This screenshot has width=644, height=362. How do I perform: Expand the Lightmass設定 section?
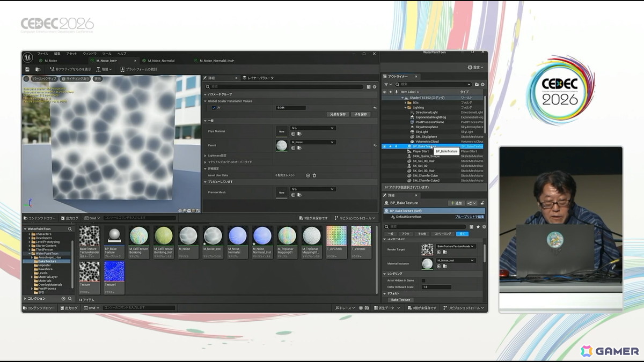(205, 156)
